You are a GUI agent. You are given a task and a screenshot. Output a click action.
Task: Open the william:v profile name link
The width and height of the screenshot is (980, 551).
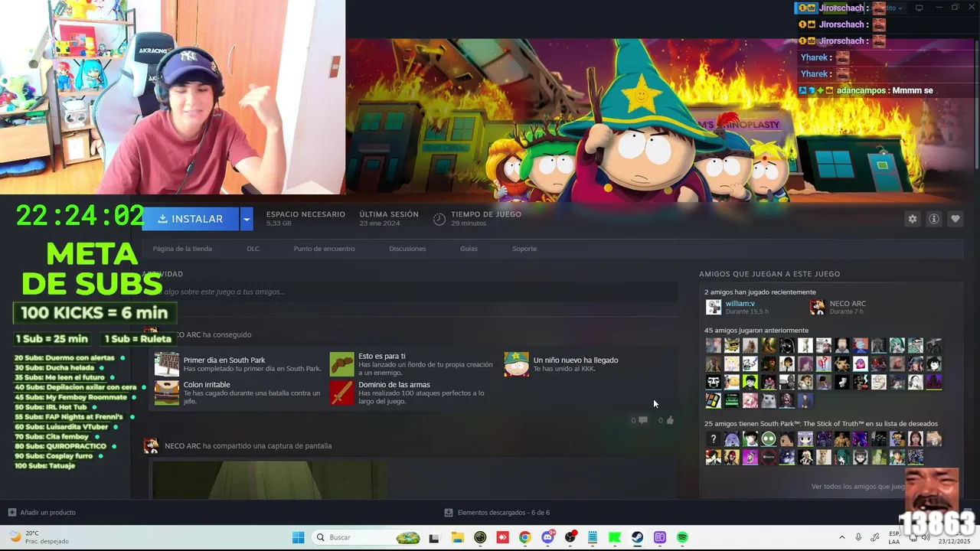(740, 304)
